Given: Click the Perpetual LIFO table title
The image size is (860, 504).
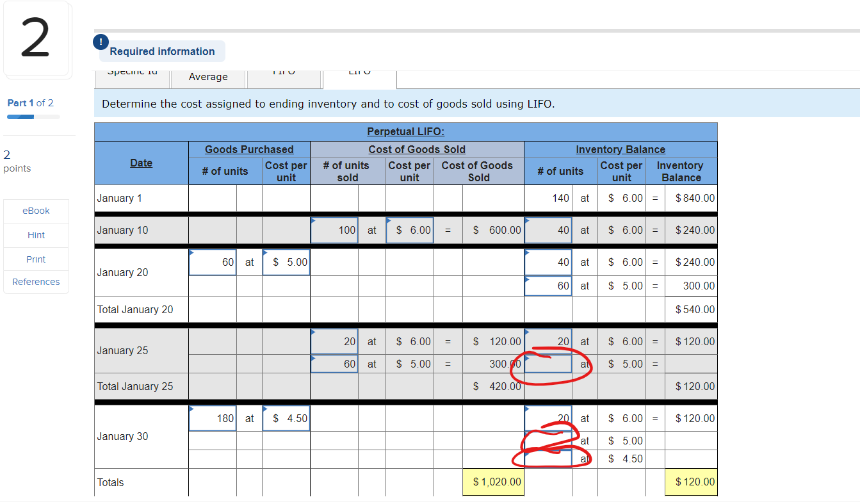Looking at the screenshot, I should pos(406,131).
